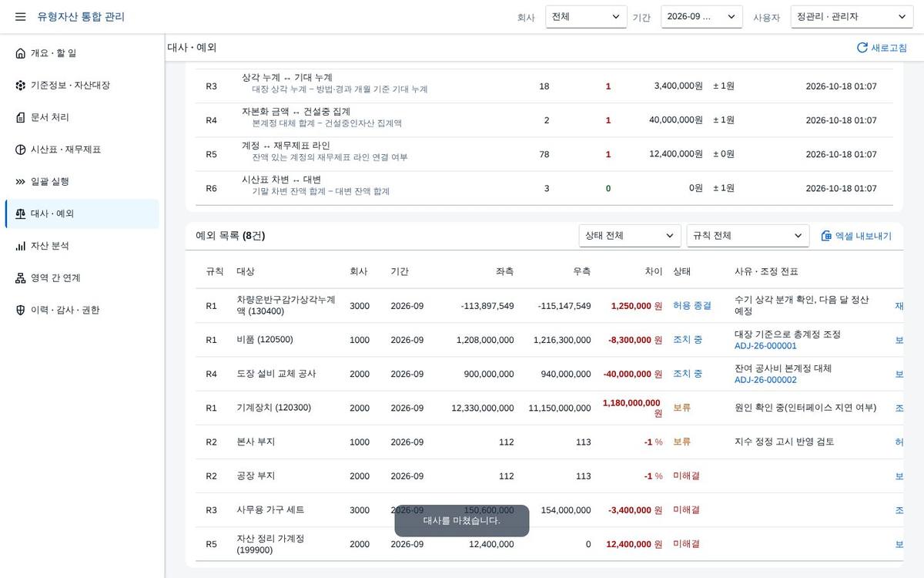Screen dimensions: 924x578
Task: Select R5 계정 ↔ 재무제표 라인 rule
Action: (x=544, y=154)
